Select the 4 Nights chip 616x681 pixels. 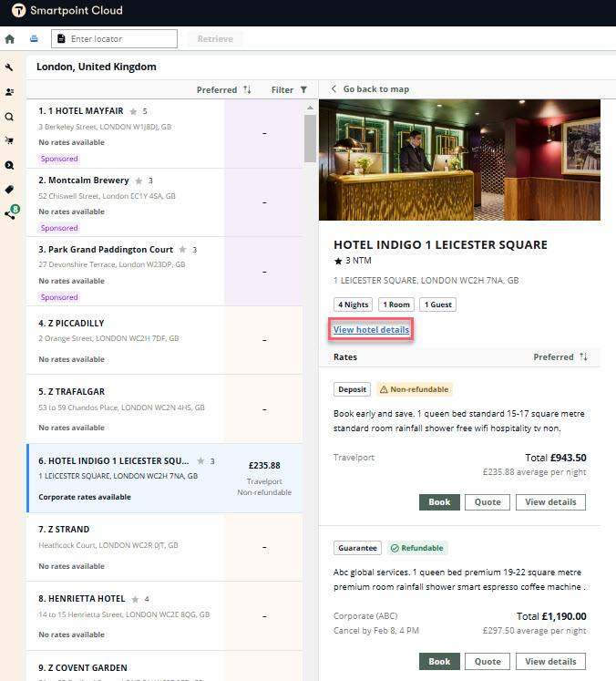coord(354,304)
